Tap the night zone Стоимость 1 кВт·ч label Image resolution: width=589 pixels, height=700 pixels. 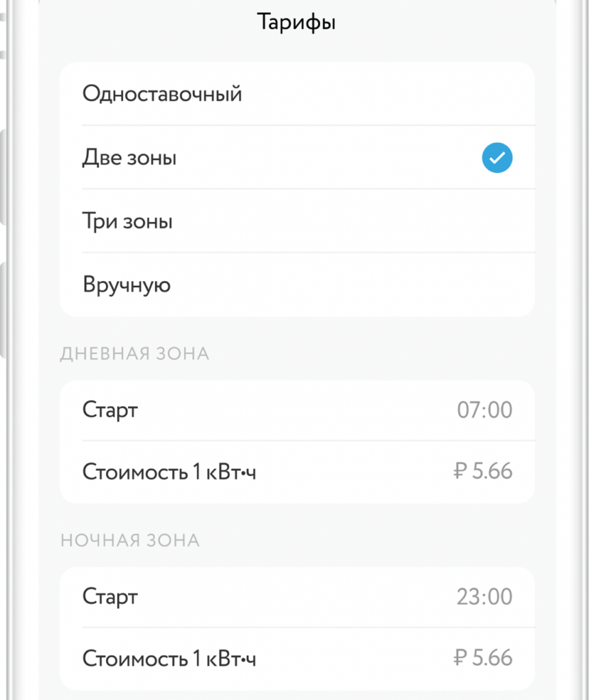tap(169, 659)
